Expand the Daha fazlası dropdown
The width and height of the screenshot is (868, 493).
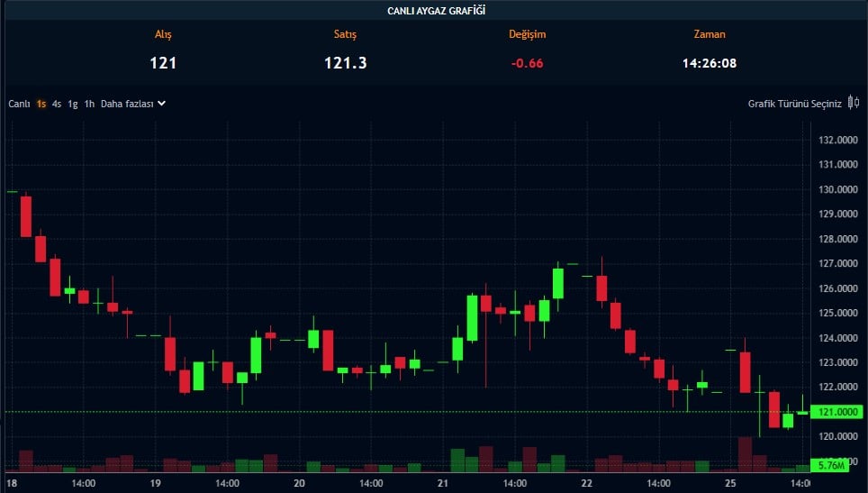click(132, 104)
